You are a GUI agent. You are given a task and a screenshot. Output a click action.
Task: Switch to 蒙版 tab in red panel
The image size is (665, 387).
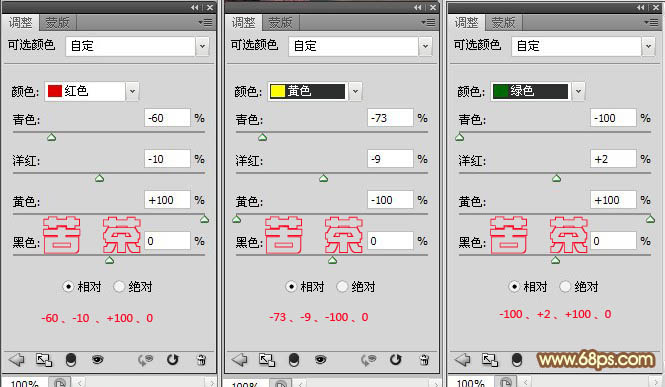click(x=58, y=22)
